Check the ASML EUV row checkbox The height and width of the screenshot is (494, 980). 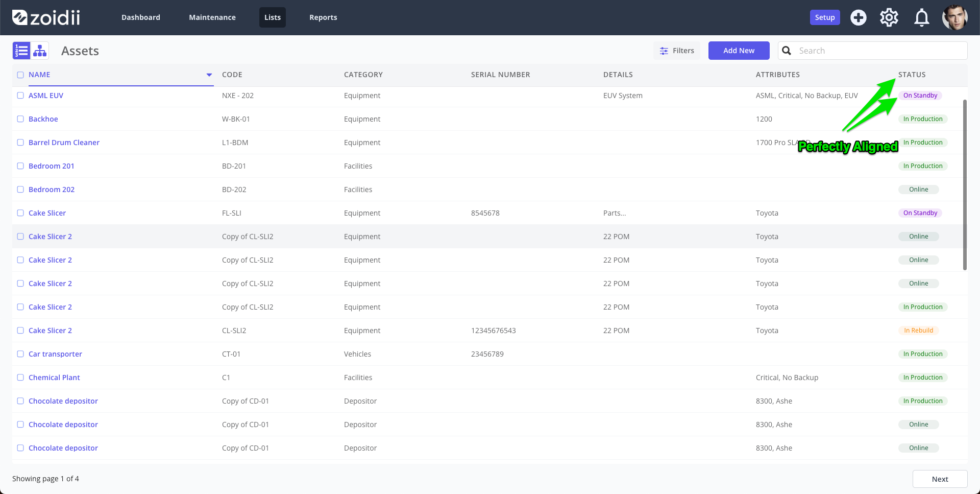[20, 96]
